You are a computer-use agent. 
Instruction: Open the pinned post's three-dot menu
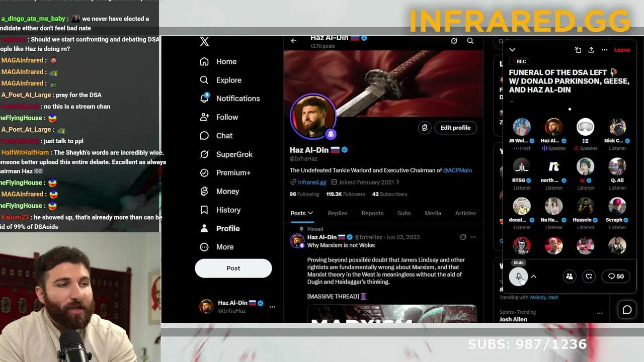pyautogui.click(x=473, y=237)
